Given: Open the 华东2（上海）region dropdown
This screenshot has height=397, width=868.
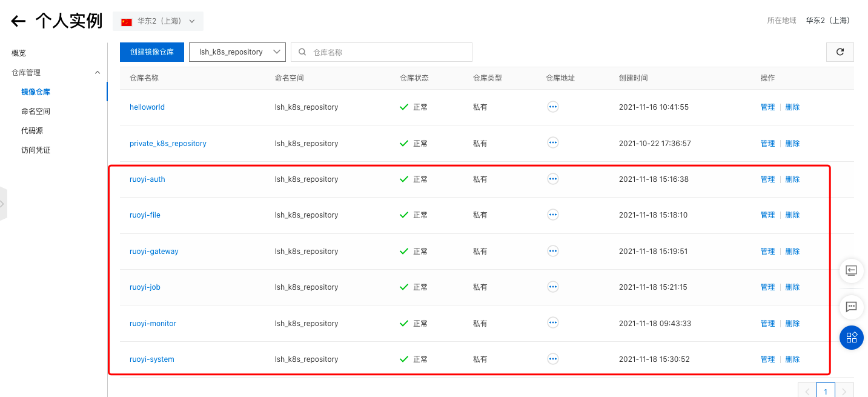Looking at the screenshot, I should click(x=157, y=20).
